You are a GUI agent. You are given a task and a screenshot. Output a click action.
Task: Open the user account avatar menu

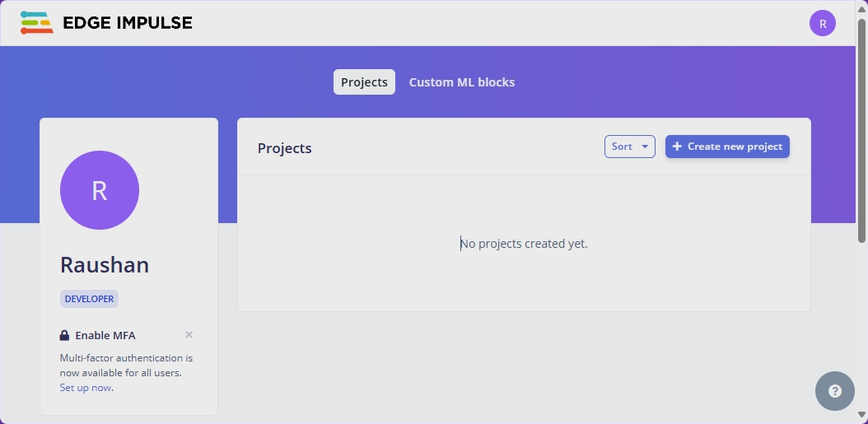point(822,24)
